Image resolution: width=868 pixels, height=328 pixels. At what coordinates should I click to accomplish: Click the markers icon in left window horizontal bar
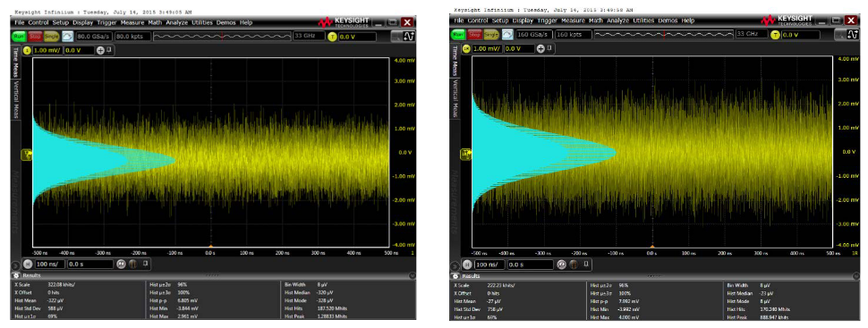(x=132, y=264)
